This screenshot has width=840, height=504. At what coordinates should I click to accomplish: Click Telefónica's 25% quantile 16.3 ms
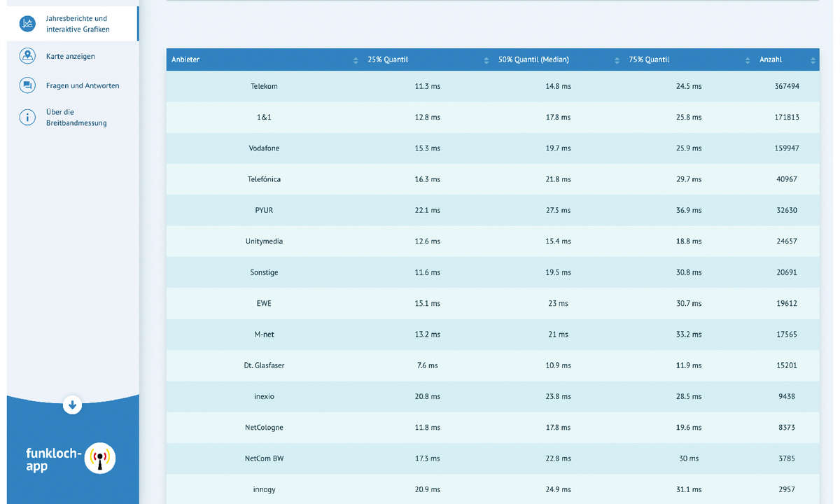pos(427,179)
